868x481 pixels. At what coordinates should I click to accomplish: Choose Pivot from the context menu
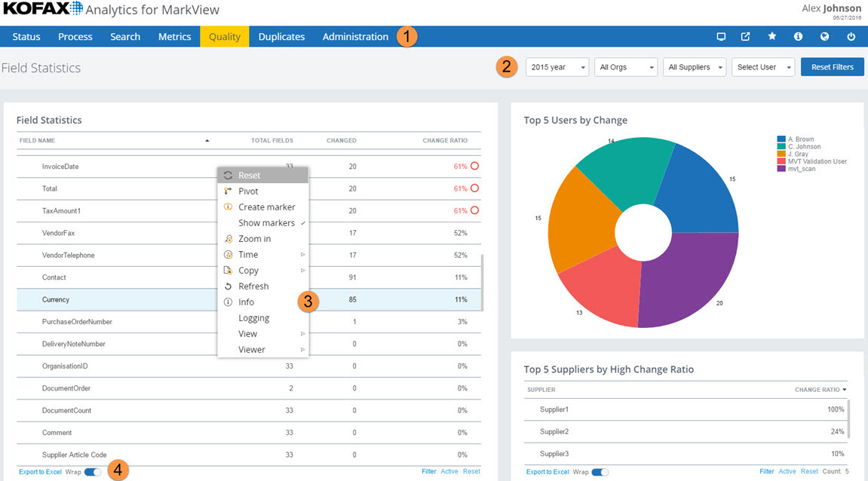pyautogui.click(x=248, y=191)
